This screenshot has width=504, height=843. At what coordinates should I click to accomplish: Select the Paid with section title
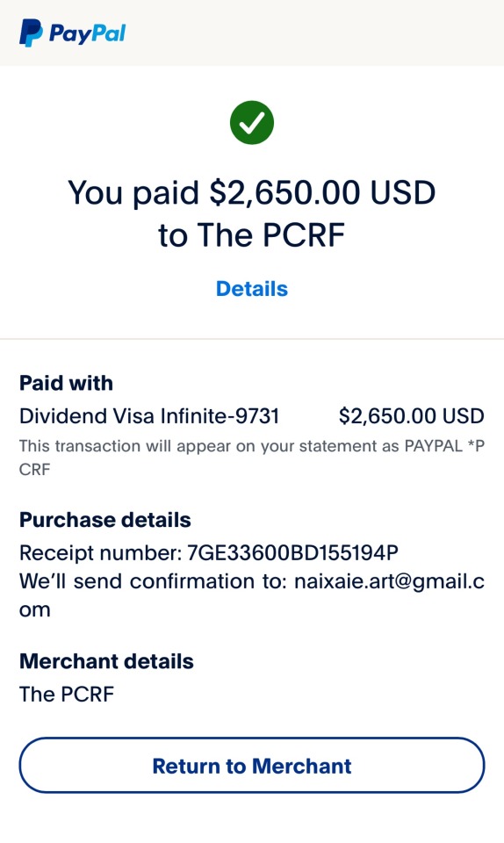[66, 383]
